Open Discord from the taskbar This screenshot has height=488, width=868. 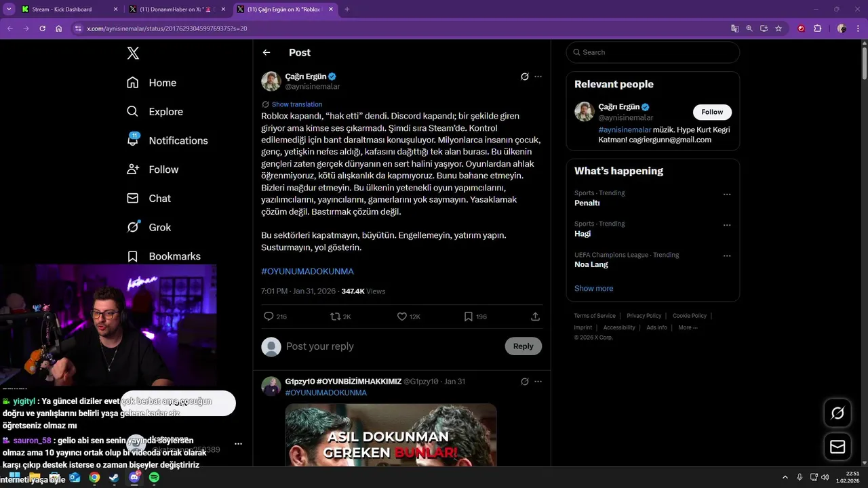[134, 477]
